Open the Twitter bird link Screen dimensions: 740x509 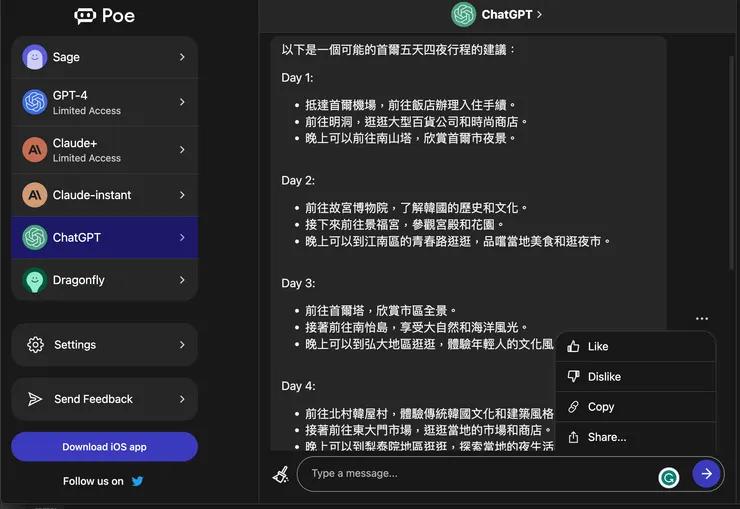pyautogui.click(x=137, y=481)
